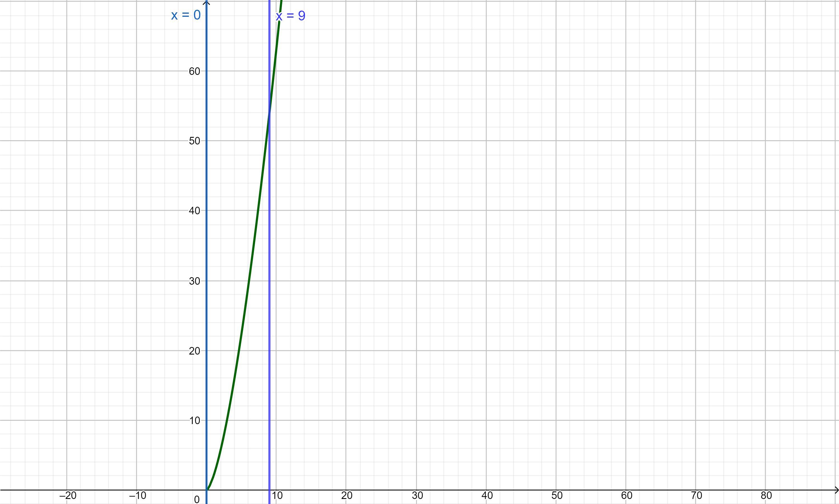Image resolution: width=839 pixels, height=504 pixels.
Task: Click the y-axis tick label 40
Action: (x=194, y=211)
